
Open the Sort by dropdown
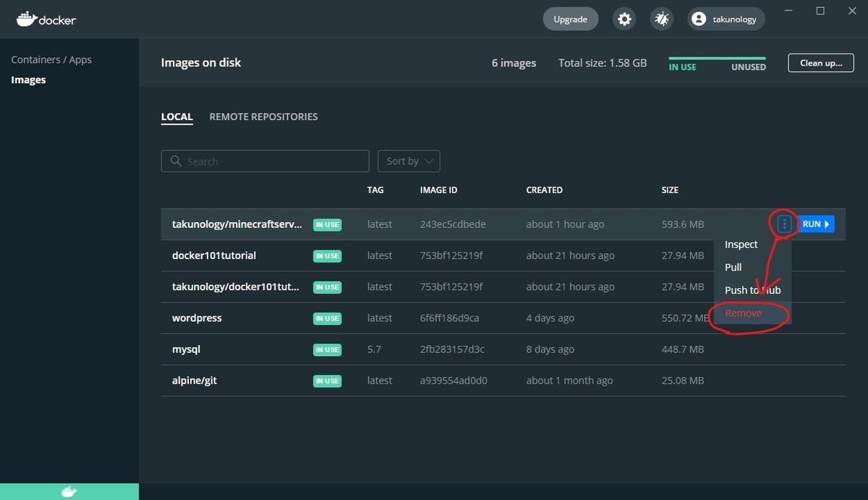[409, 161]
